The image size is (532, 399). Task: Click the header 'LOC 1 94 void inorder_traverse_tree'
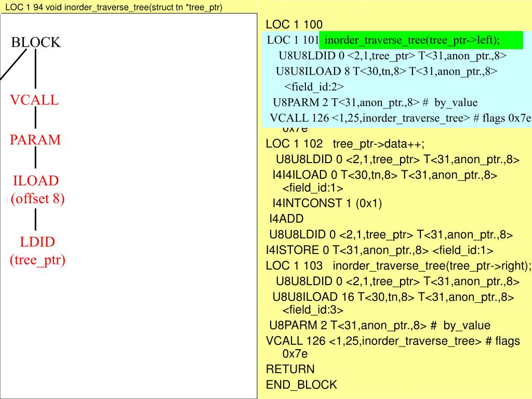pyautogui.click(x=114, y=7)
